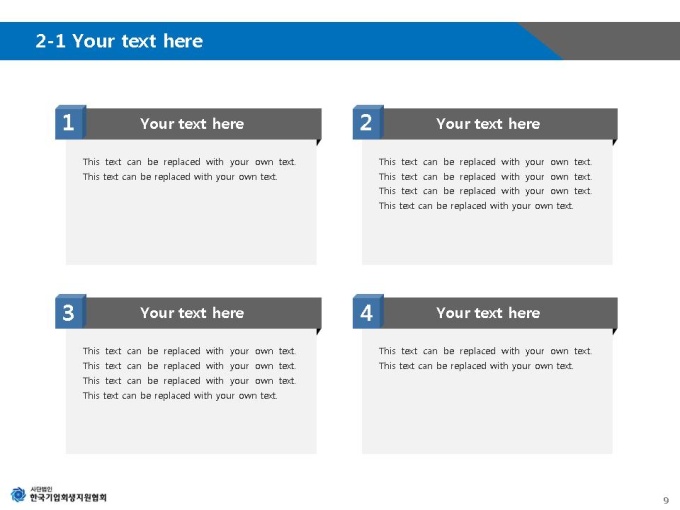
Task: Select the four-line body text in box 2
Action: click(x=485, y=184)
